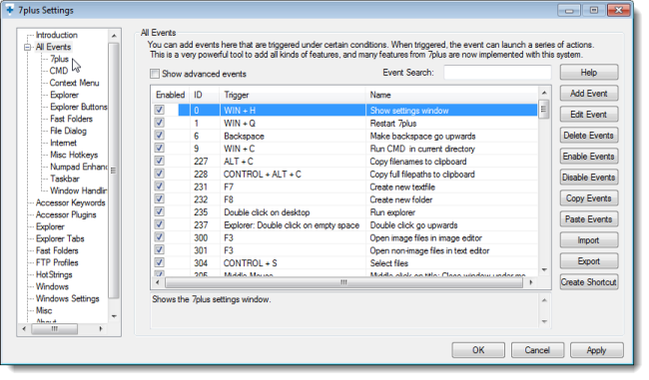Click Delete Events button
The image size is (649, 380).
click(x=589, y=135)
